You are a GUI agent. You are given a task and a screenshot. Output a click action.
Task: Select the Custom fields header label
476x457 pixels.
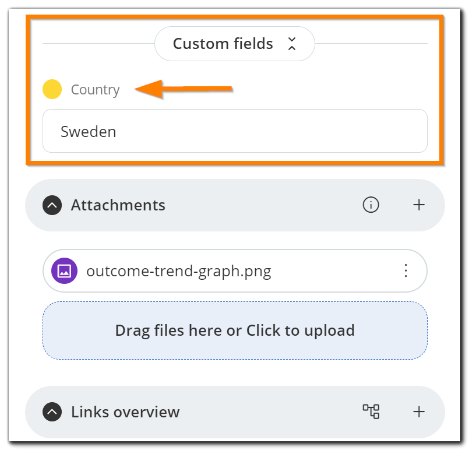(223, 44)
